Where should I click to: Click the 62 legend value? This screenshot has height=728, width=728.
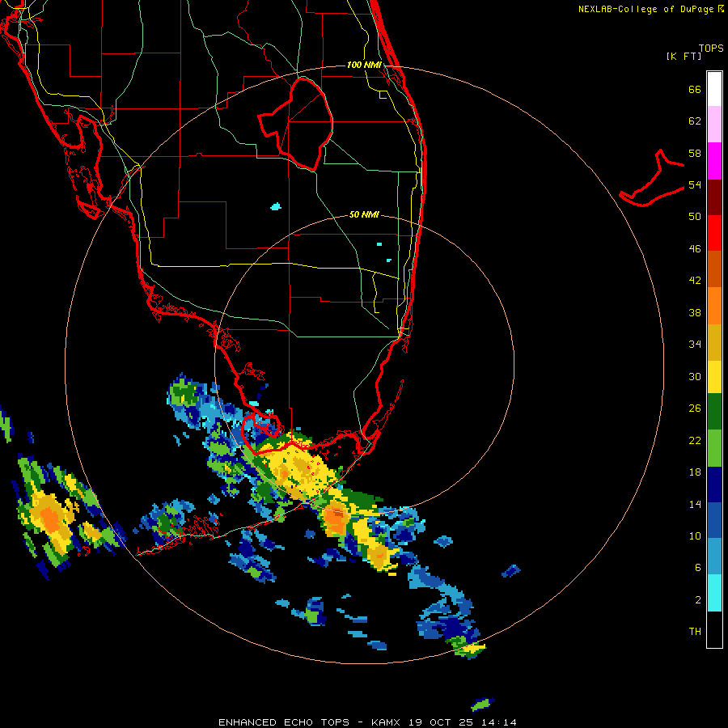[695, 121]
